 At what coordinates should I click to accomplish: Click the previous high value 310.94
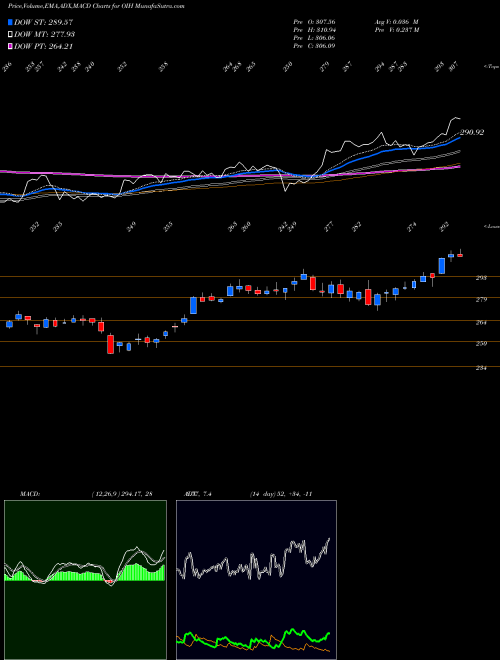[324, 30]
